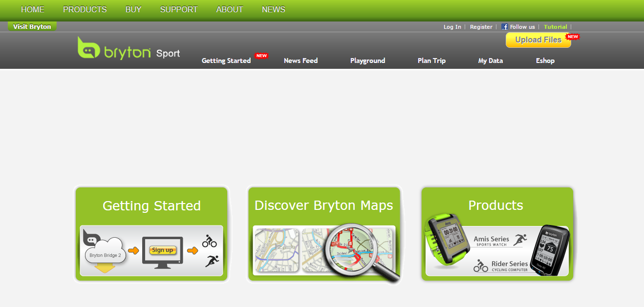Viewport: 644px width, 307px height.
Task: Open the BUY menu item
Action: tap(133, 9)
